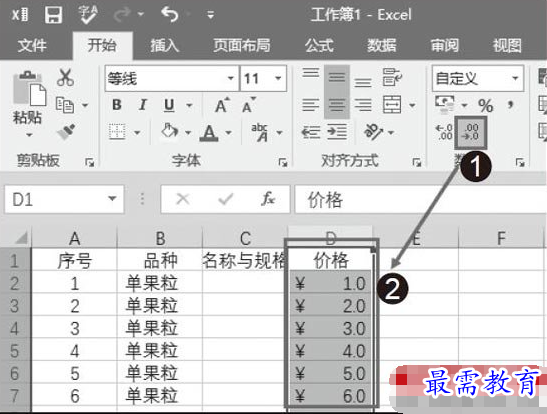This screenshot has height=414, width=547.
Task: Toggle Bottom Align in alignment group
Action: tap(363, 82)
